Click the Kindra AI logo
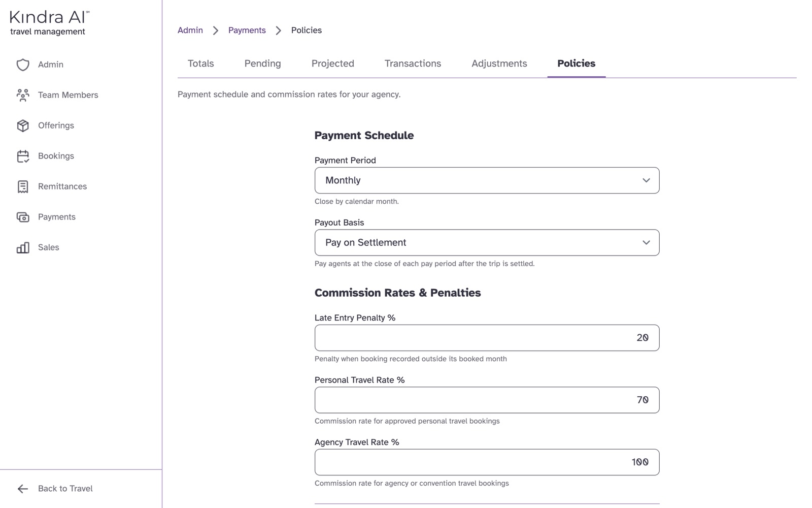 (49, 23)
